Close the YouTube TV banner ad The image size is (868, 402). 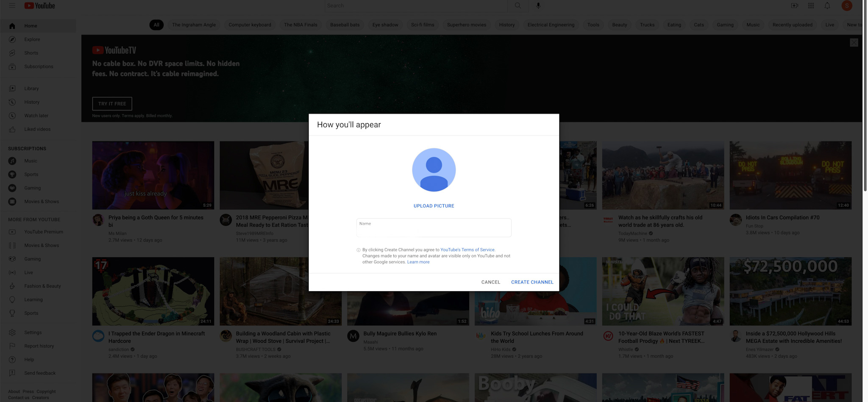[x=854, y=42]
